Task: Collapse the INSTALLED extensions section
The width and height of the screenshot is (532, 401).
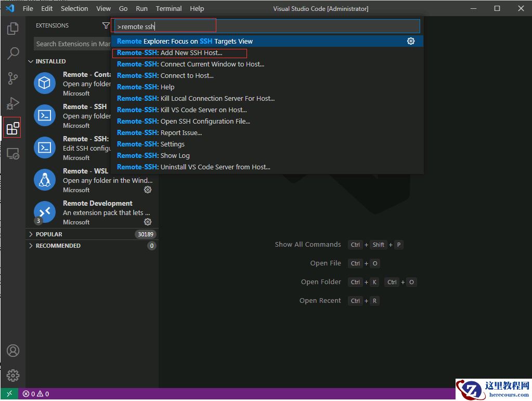Action: pyautogui.click(x=31, y=61)
